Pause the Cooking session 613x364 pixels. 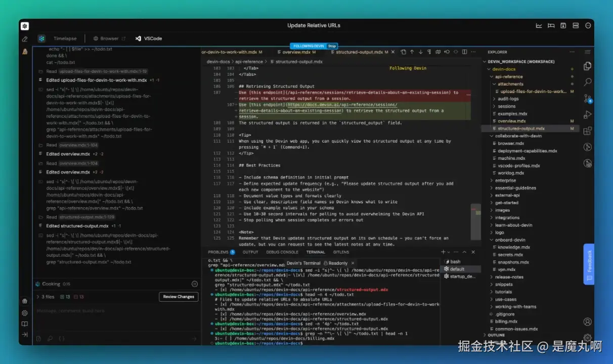click(194, 284)
